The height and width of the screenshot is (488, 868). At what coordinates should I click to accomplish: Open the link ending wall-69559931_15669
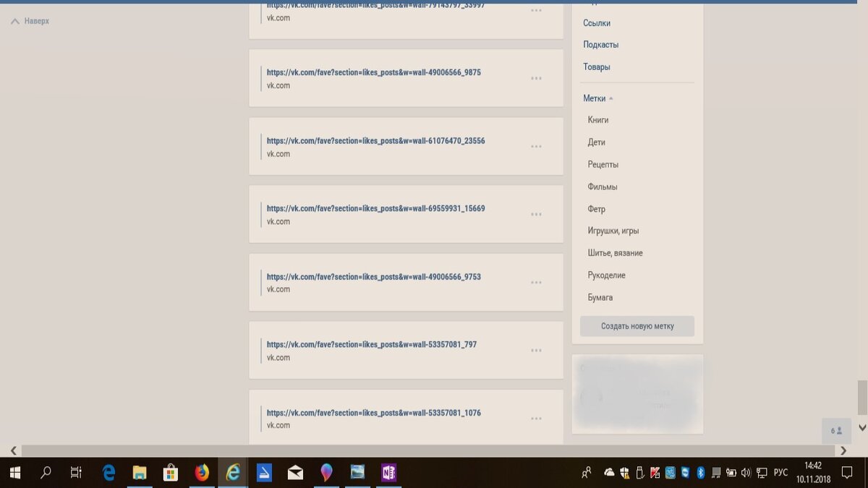pyautogui.click(x=375, y=208)
